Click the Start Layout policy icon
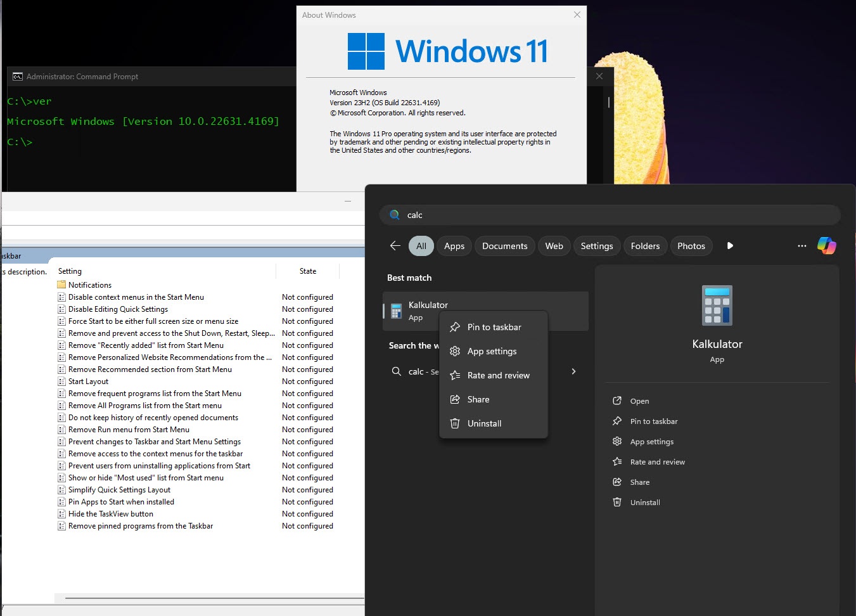 tap(61, 382)
